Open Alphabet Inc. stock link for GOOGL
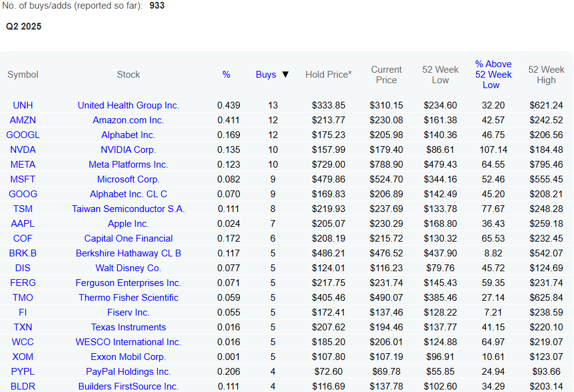The width and height of the screenshot is (574, 392). pos(128,135)
